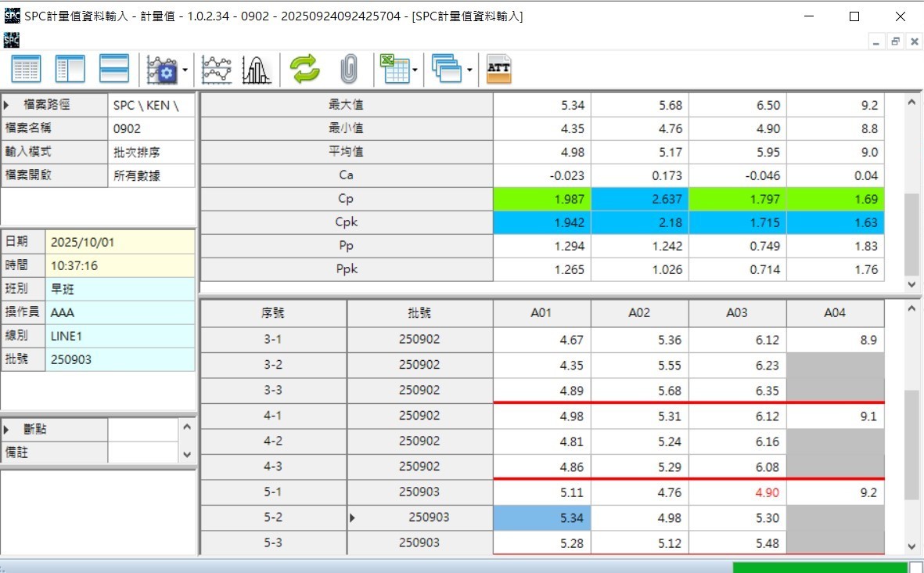Viewport: 924px width, 573px height.
Task: Refresh the data with the green arrows icon
Action: 304,69
